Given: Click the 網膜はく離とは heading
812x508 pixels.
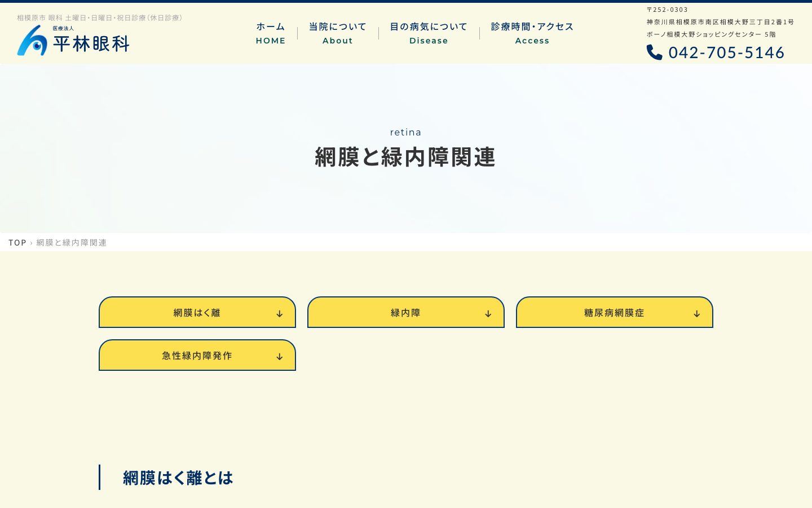Looking at the screenshot, I should click(x=178, y=478).
